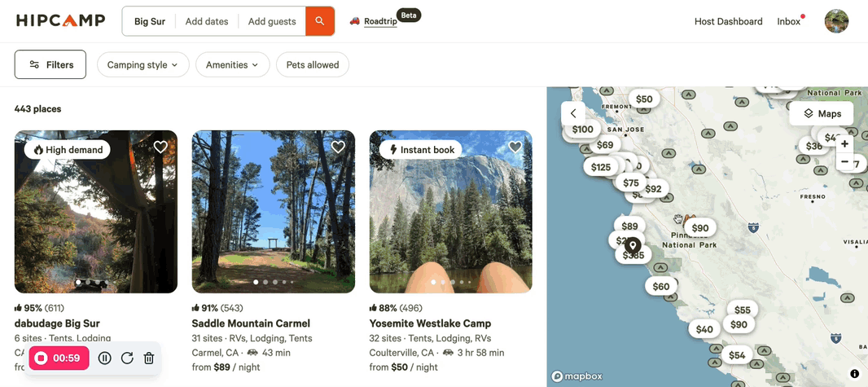Save Yosemite Westlake Camp via heart icon

(x=515, y=147)
